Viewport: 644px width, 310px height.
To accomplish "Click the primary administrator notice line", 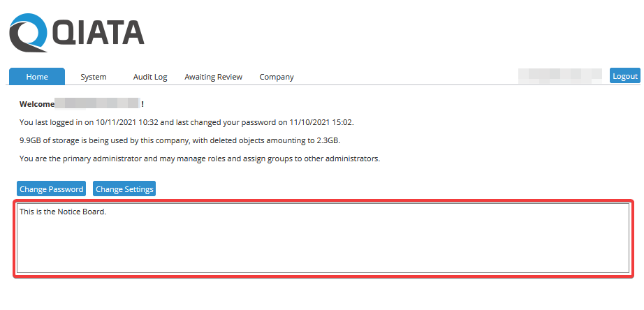I will [199, 158].
